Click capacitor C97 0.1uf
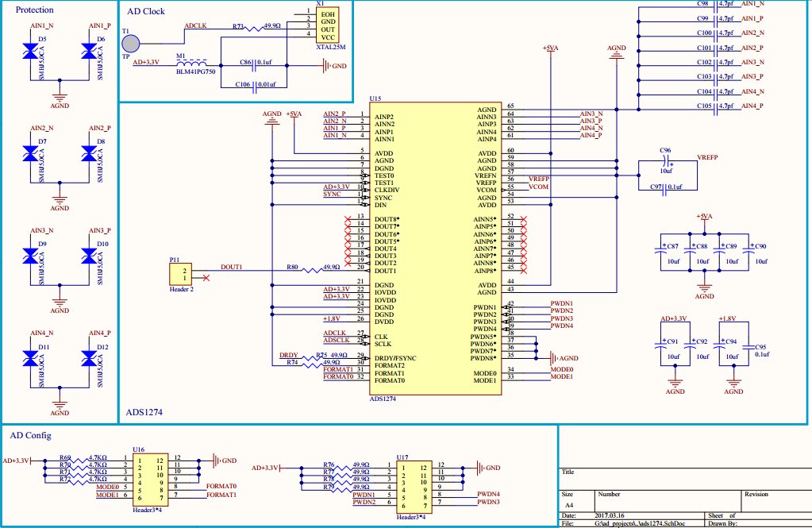 664,191
